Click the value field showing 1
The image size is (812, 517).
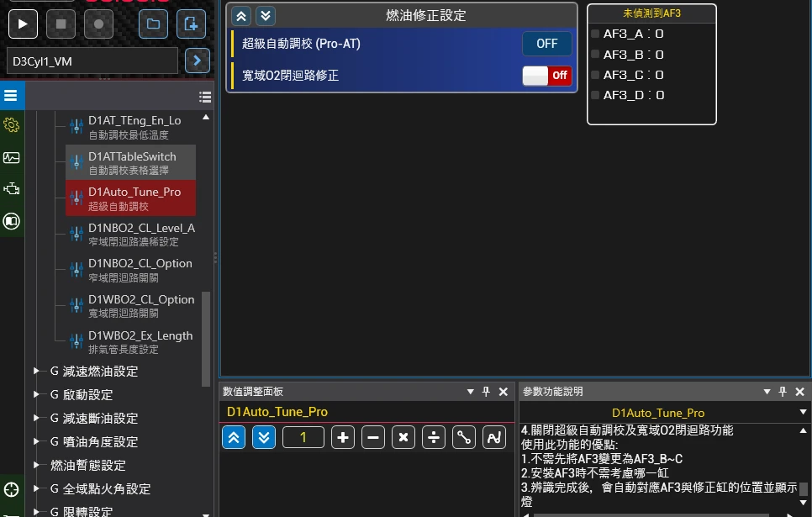pyautogui.click(x=303, y=438)
